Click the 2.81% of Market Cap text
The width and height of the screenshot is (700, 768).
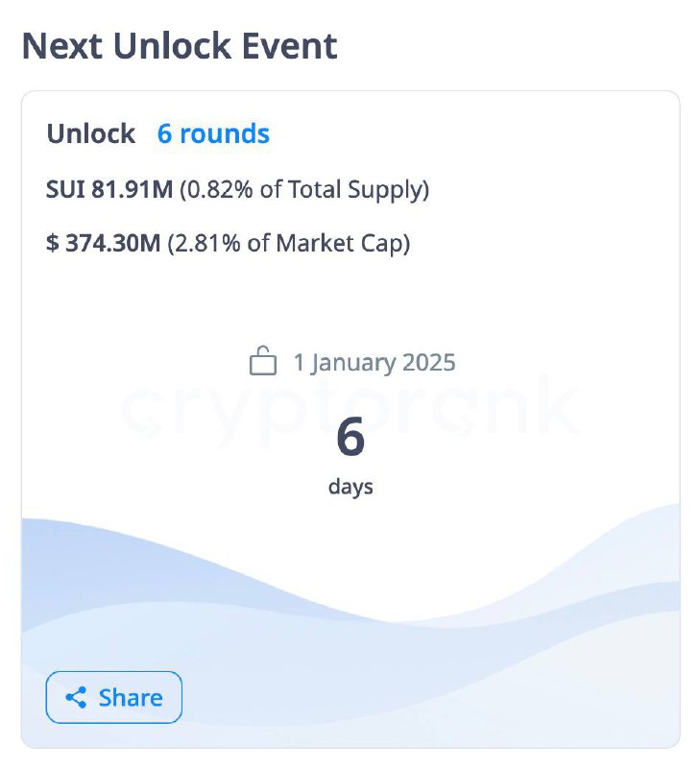(289, 244)
